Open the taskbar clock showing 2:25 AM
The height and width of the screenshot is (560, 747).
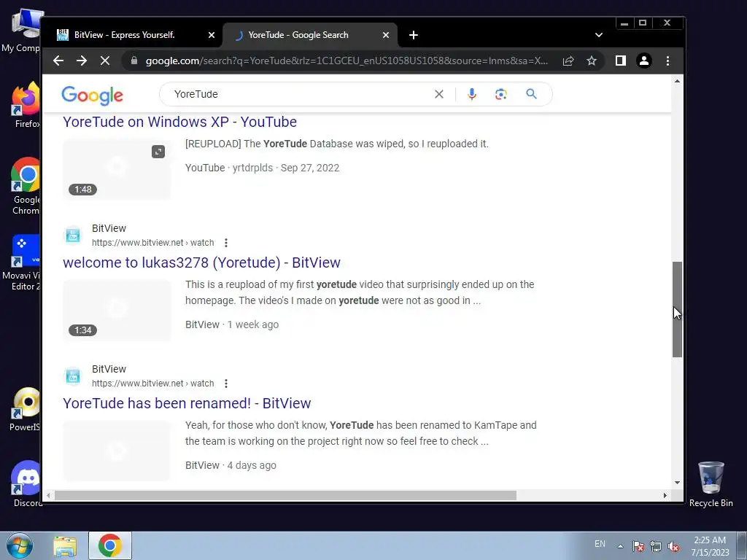click(x=710, y=546)
